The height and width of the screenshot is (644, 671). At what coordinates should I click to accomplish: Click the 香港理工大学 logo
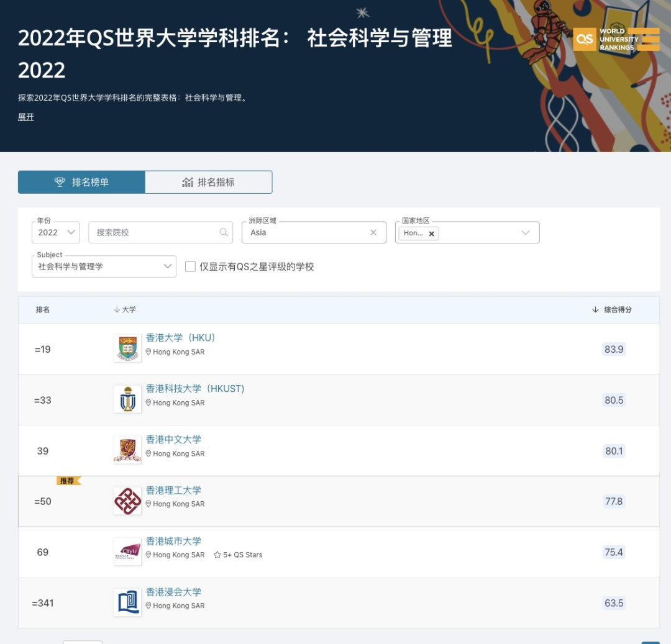pos(127,501)
